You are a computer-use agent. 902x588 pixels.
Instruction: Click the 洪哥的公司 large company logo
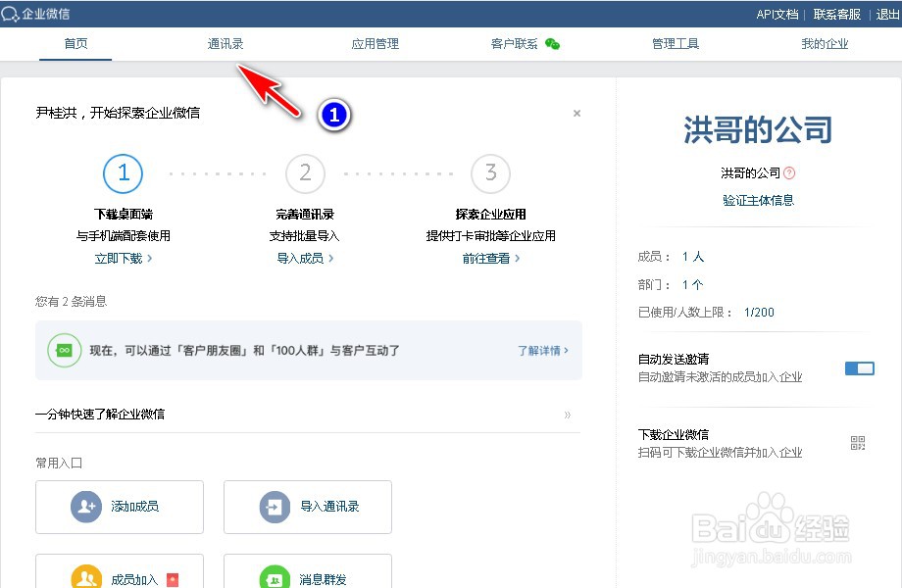(x=758, y=130)
